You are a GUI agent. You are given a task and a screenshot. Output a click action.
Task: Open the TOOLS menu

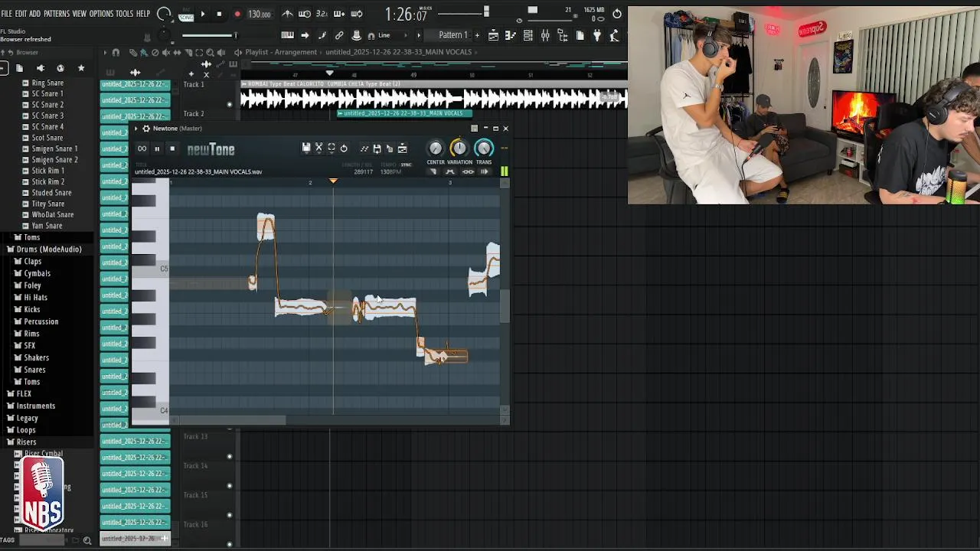click(x=125, y=14)
